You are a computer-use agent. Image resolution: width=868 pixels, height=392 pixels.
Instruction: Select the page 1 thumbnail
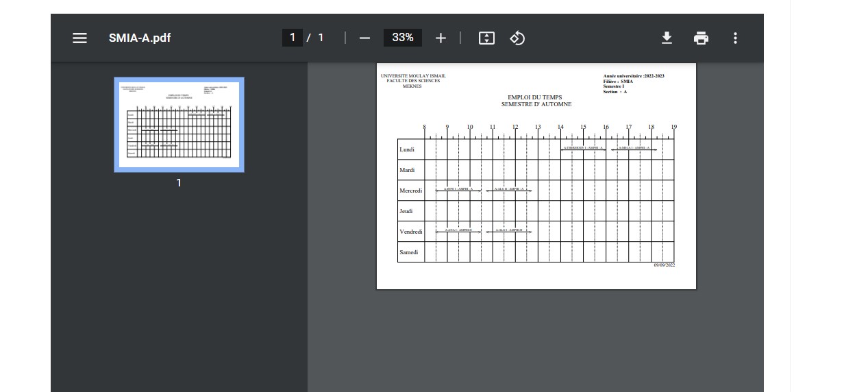pyautogui.click(x=179, y=125)
